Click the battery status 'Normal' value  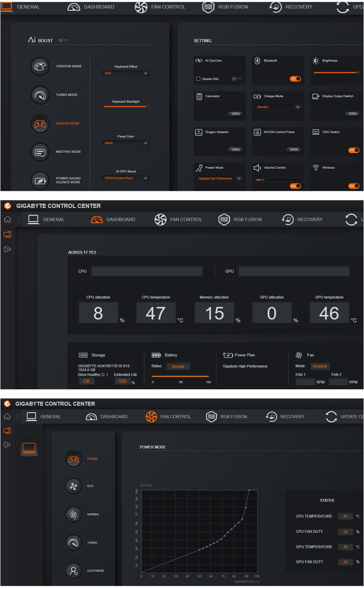point(178,367)
